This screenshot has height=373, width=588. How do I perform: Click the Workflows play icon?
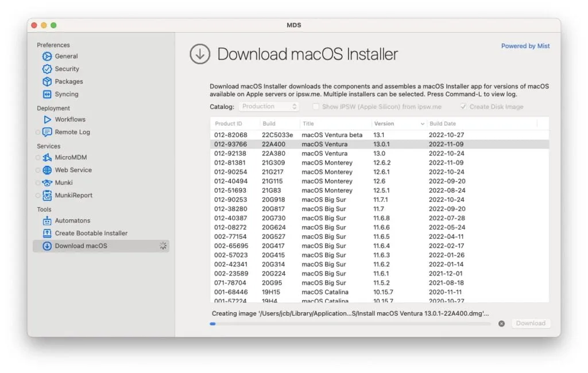(x=47, y=119)
